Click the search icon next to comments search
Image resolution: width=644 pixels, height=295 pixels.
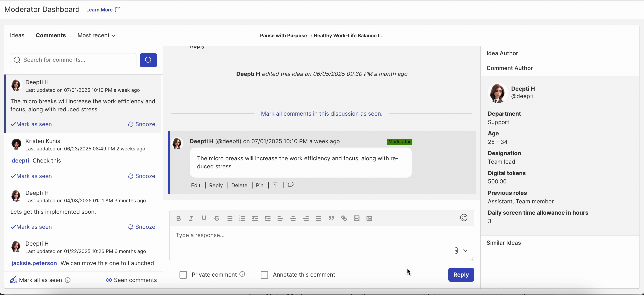coord(148,60)
